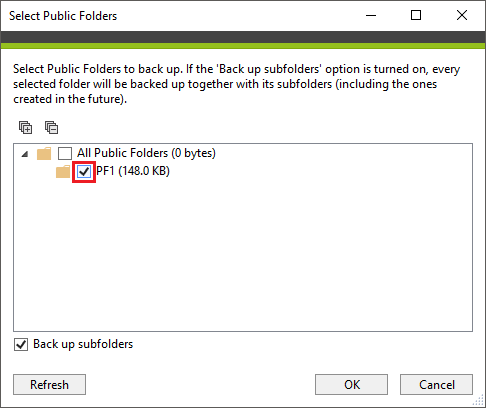Select the PF1 (148.0 KB) tree item
486x408 pixels.
(x=133, y=171)
